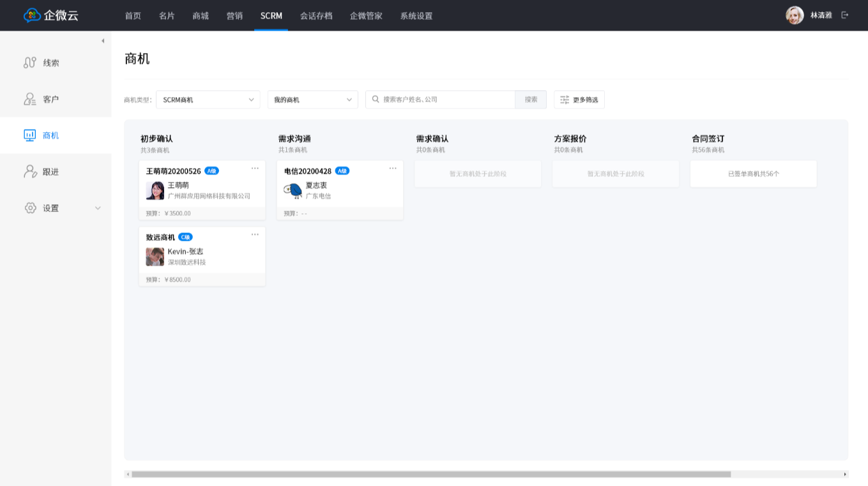Click the 搜索 search button
The width and height of the screenshot is (868, 486).
point(531,100)
